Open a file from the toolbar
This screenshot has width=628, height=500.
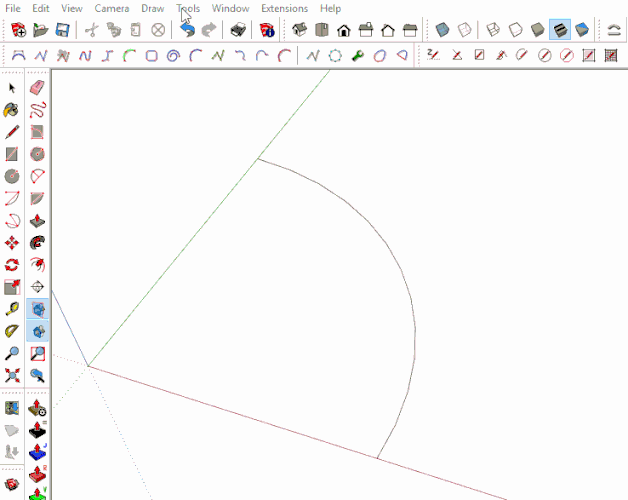click(40, 30)
